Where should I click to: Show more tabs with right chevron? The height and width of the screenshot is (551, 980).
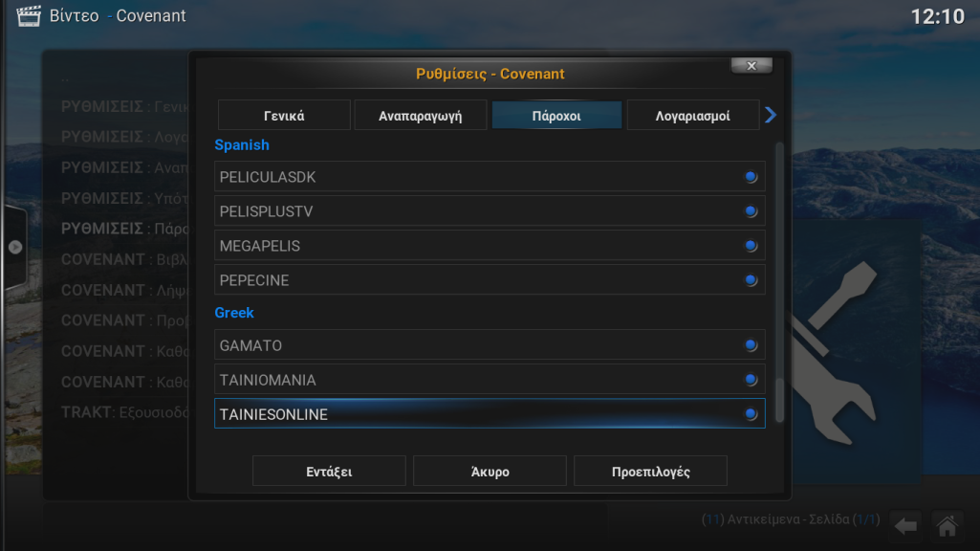(x=771, y=115)
